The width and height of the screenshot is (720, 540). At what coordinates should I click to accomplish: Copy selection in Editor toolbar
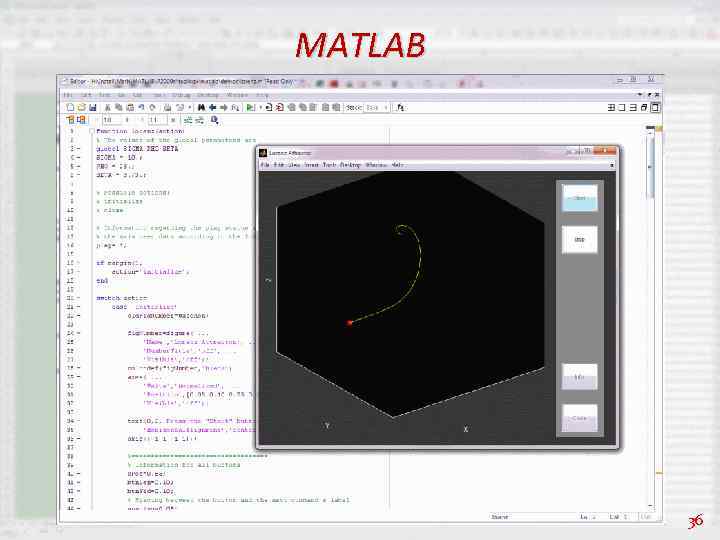(x=118, y=107)
